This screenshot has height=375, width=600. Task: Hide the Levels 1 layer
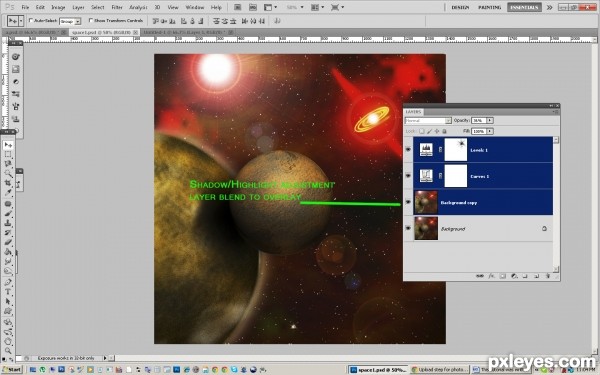(x=408, y=150)
